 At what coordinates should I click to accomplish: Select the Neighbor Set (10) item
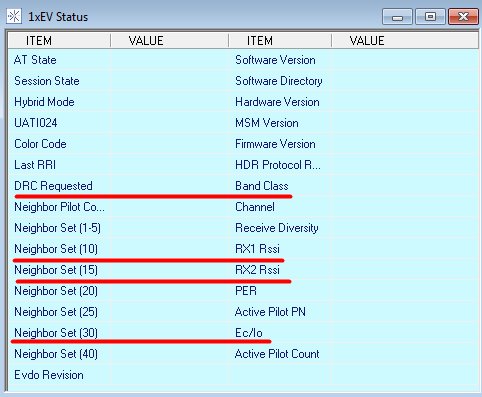click(56, 249)
